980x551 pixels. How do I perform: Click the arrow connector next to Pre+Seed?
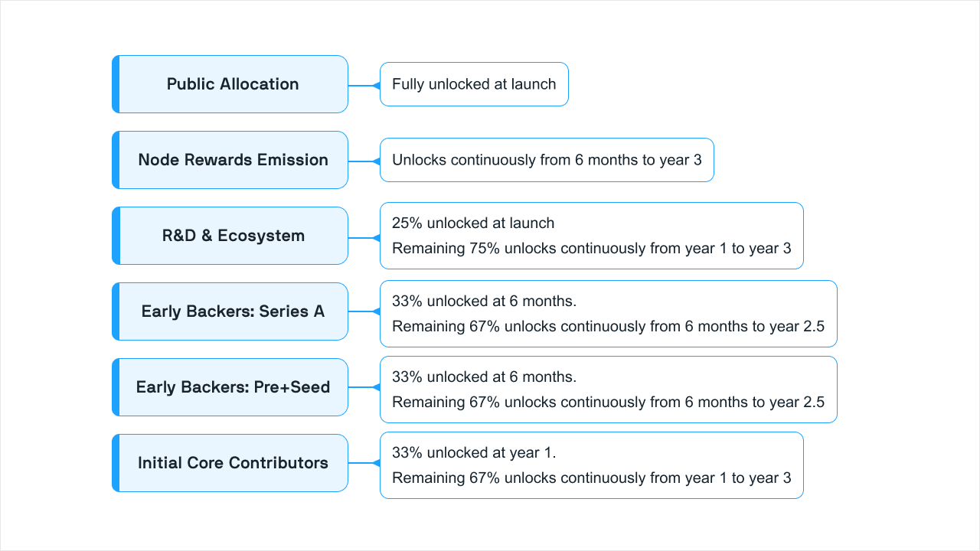pos(375,387)
